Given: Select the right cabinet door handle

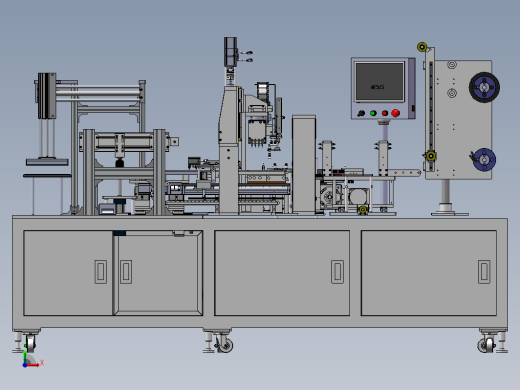Looking at the screenshot, I should click(484, 272).
